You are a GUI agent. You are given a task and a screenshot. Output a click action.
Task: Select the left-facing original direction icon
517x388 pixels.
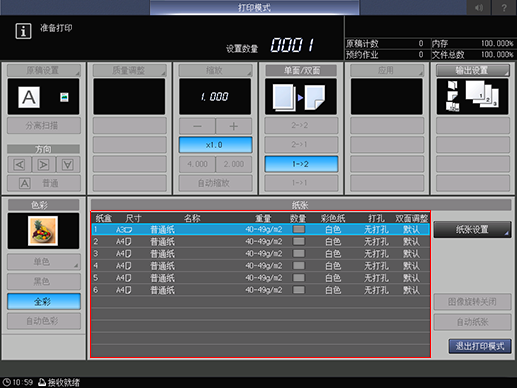[19, 165]
